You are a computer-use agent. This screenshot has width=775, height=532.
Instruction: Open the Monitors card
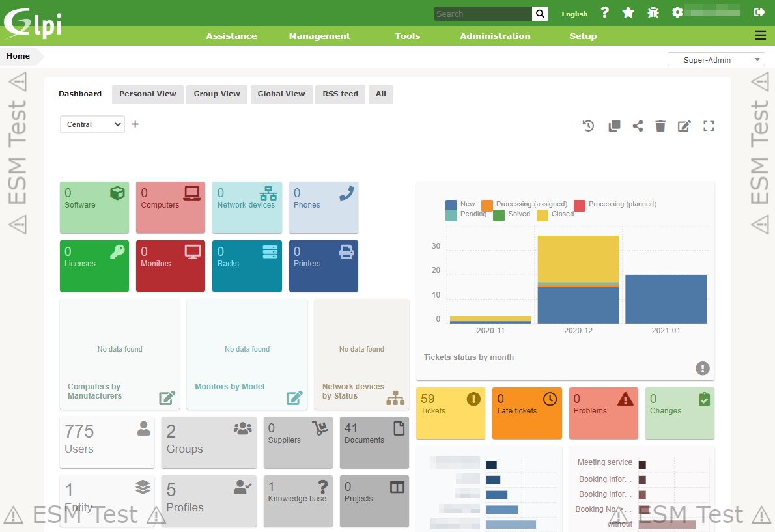coord(171,266)
